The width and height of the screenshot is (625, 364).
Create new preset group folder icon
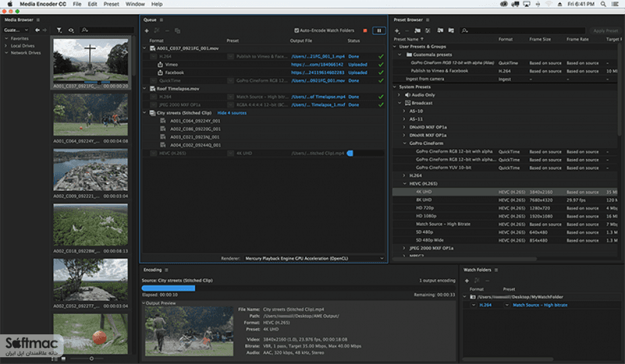point(417,30)
